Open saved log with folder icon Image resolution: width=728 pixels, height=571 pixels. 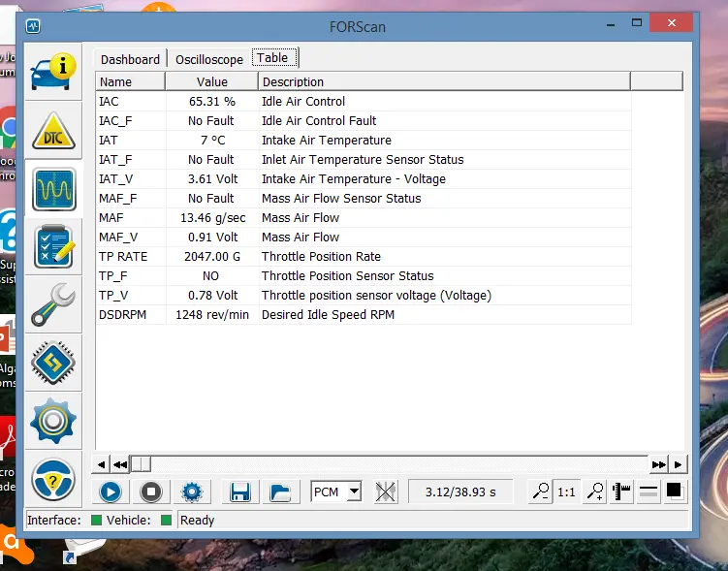point(280,492)
